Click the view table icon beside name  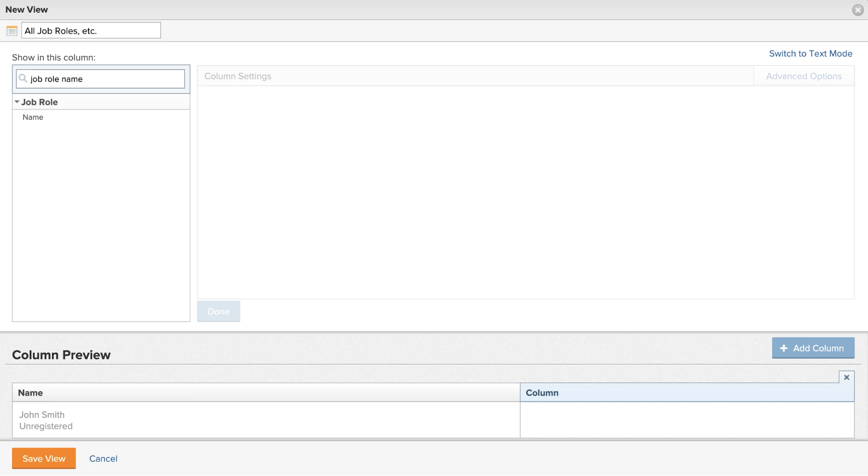point(12,31)
